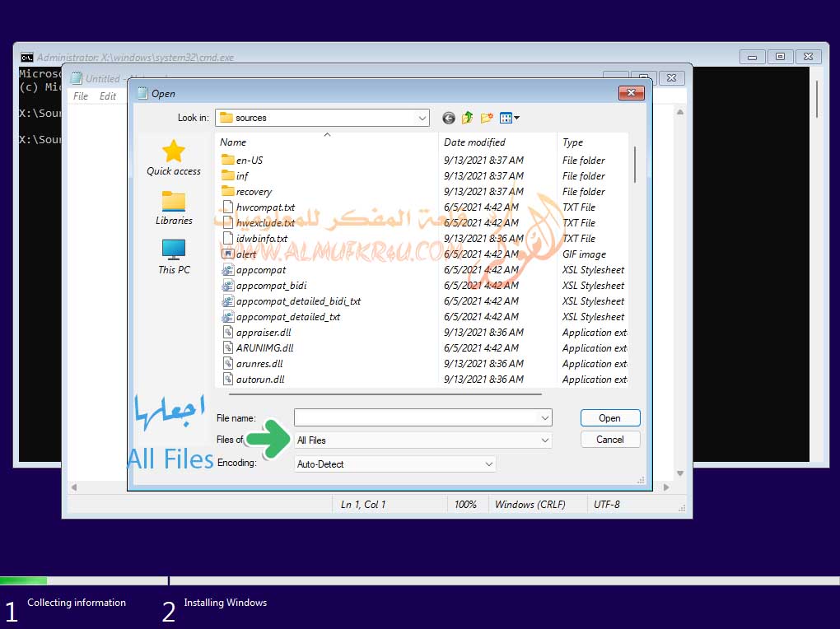Select Quick access in places bar
The width and height of the screenshot is (840, 629).
(174, 157)
